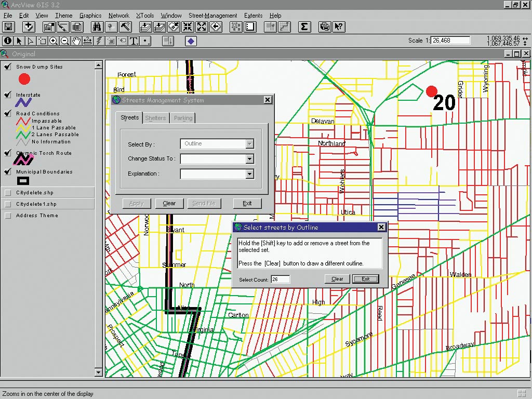Viewport: 532px width, 399px height.
Task: Open the Network menu
Action: pos(119,16)
